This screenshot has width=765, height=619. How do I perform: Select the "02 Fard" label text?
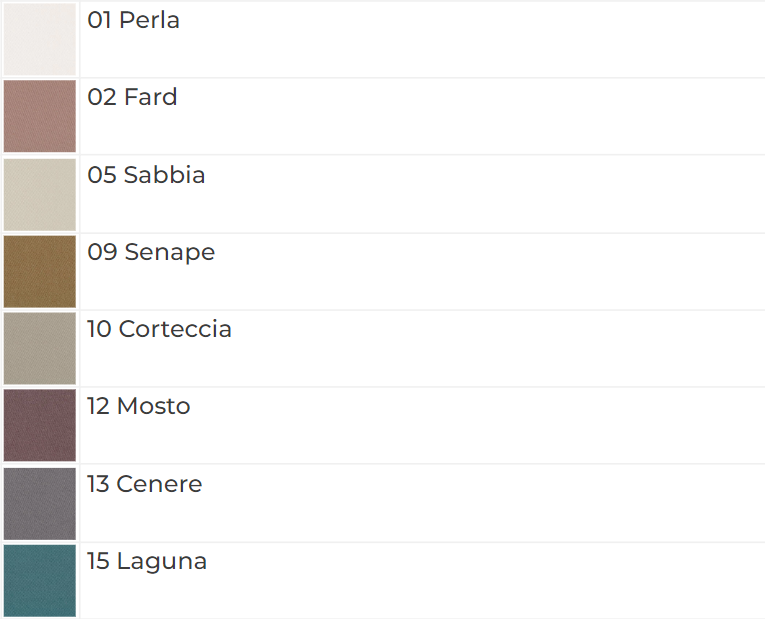(x=132, y=97)
